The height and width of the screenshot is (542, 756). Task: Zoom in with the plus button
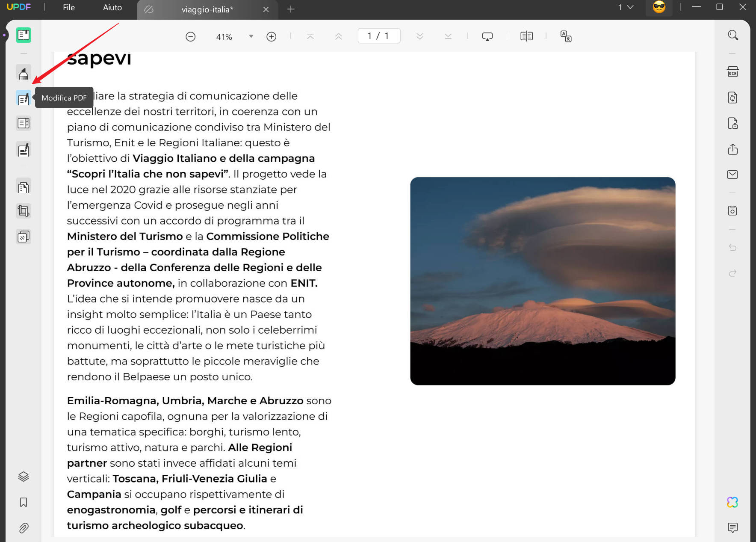point(272,37)
